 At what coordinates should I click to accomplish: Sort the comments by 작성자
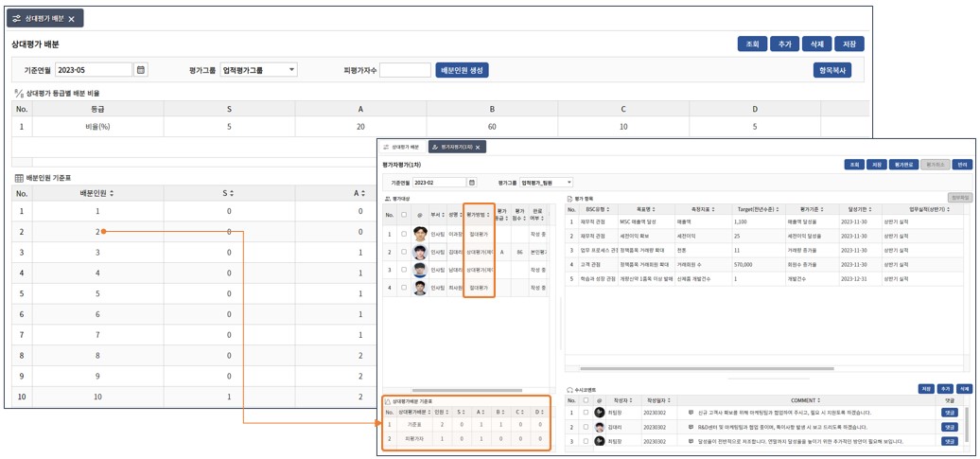(633, 400)
